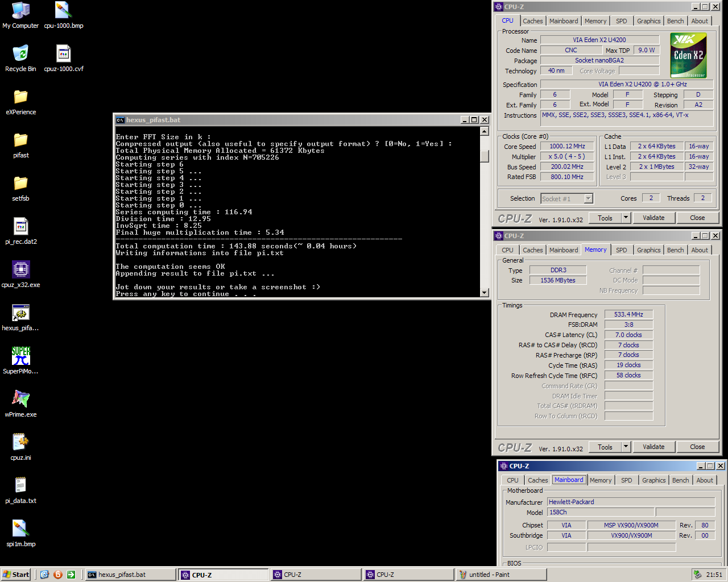Open Tools dropdown arrow in CPU-Z memory window
The image size is (728, 582).
626,447
